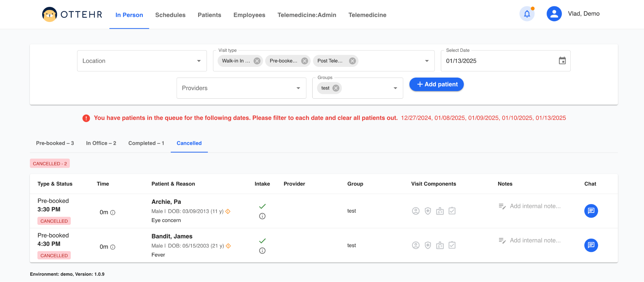Expand the Providers dropdown
The width and height of the screenshot is (644, 282).
pyautogui.click(x=298, y=88)
